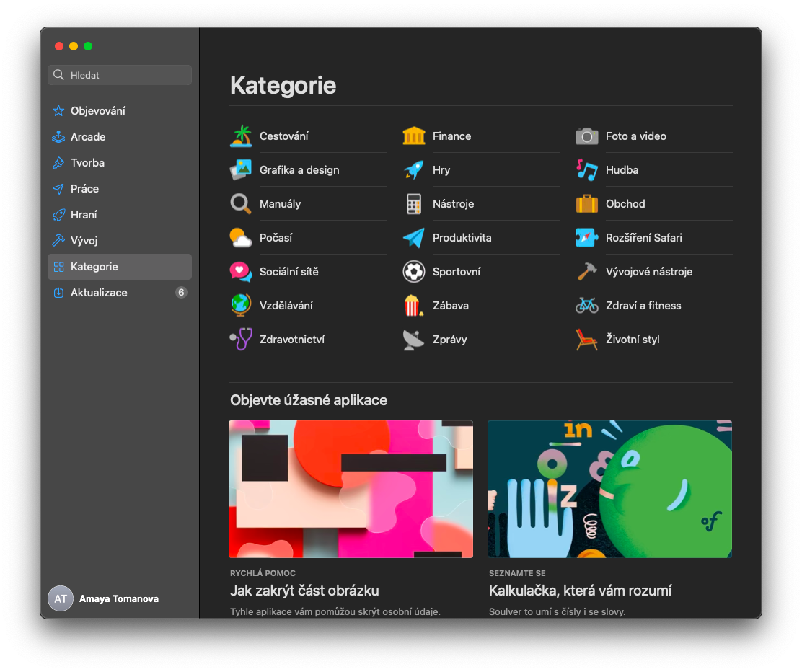Viewport: 802px width, 672px height.
Task: Open the Cestování palm tree icon
Action: click(241, 136)
